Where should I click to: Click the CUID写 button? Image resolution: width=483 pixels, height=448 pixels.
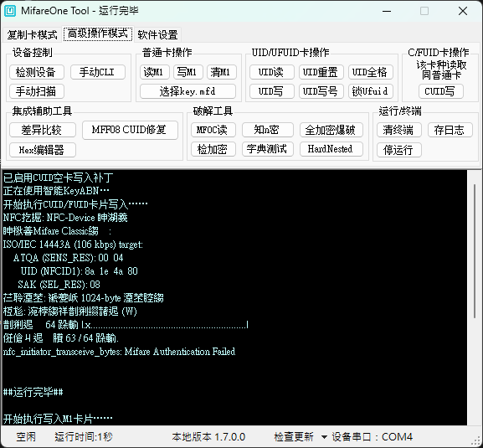[440, 91]
